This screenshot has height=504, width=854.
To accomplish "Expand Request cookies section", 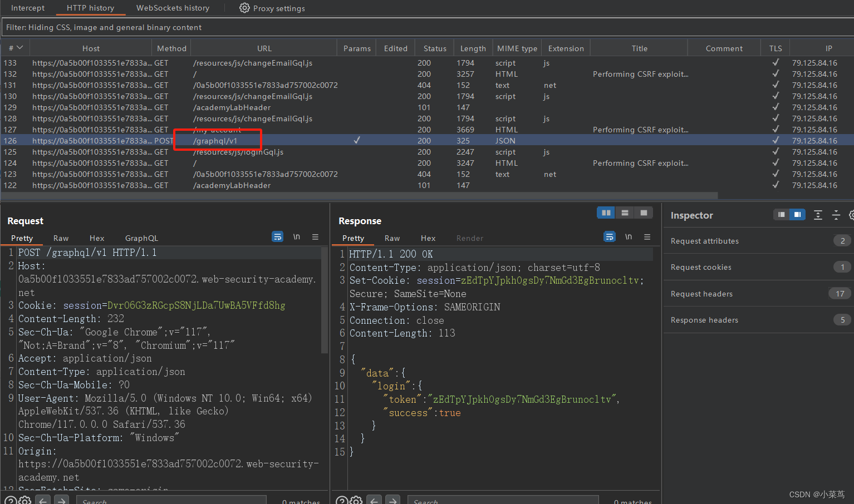I will point(759,267).
